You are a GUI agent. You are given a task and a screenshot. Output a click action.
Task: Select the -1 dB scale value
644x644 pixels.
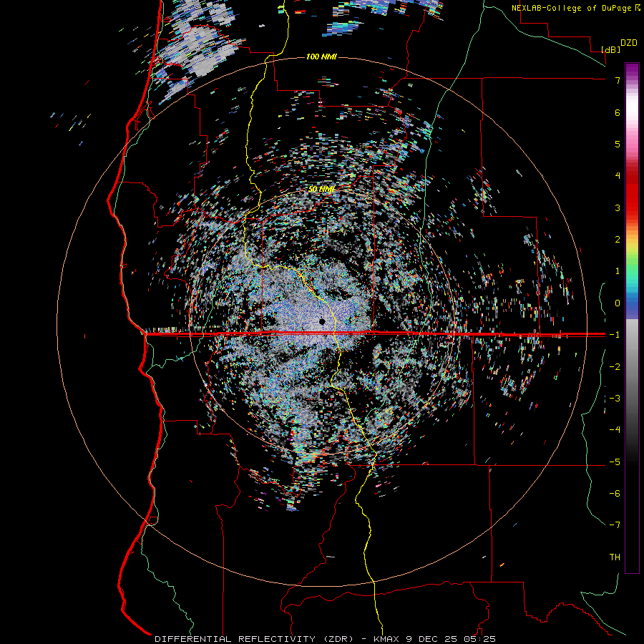(x=615, y=335)
